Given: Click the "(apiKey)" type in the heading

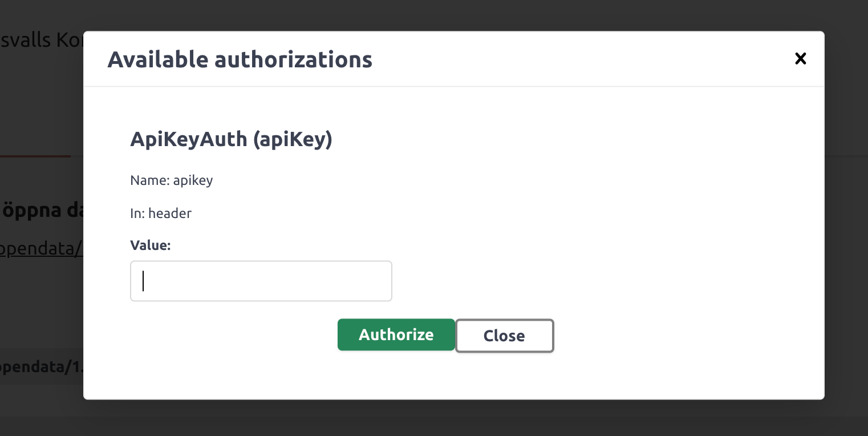Looking at the screenshot, I should coord(293,139).
